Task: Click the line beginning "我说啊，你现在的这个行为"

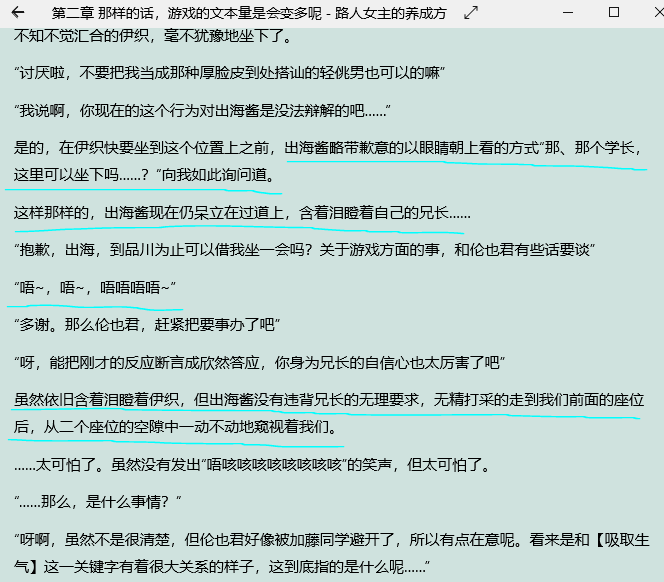Action: coord(202,111)
